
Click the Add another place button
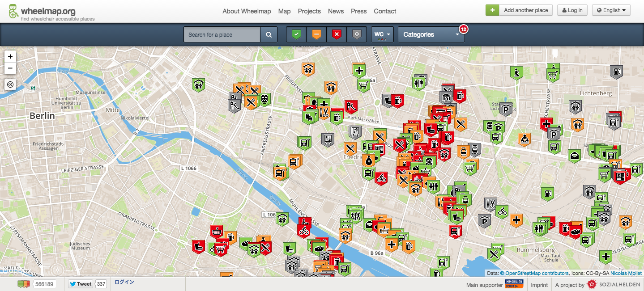coord(519,10)
